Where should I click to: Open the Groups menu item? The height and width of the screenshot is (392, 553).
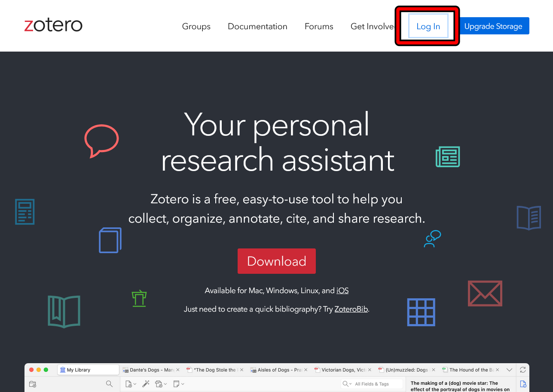[196, 26]
